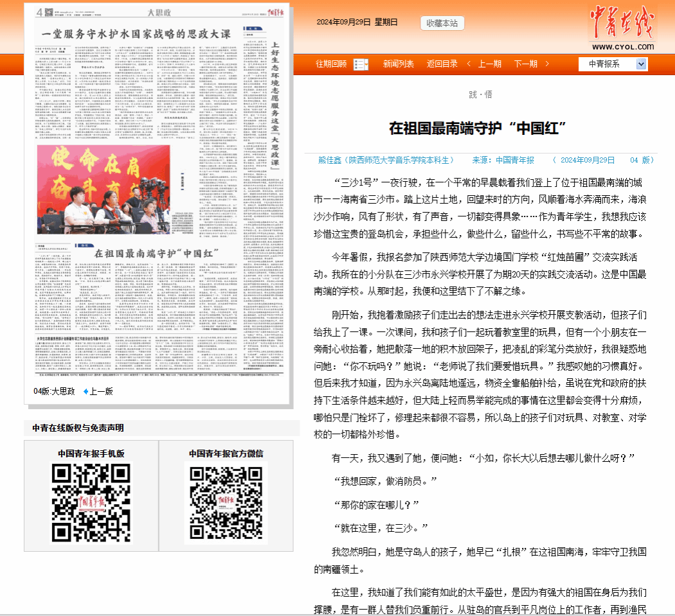Image resolution: width=675 pixels, height=616 pixels.
Task: Click the blue arrow beside 上一版
Action: (86, 391)
